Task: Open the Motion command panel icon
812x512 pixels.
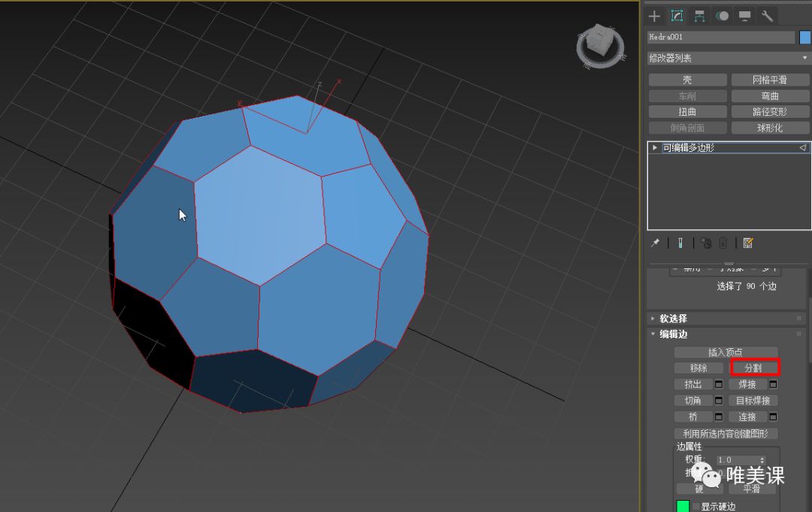Action: 722,16
